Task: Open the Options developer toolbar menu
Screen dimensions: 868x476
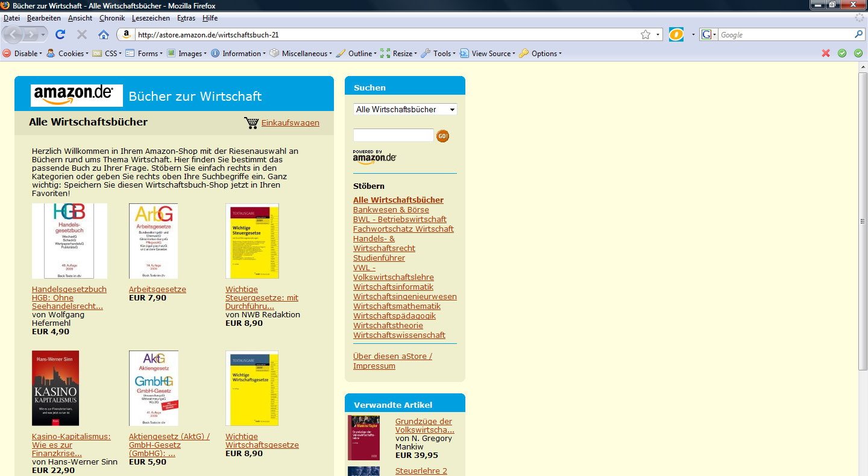Action: [x=541, y=53]
